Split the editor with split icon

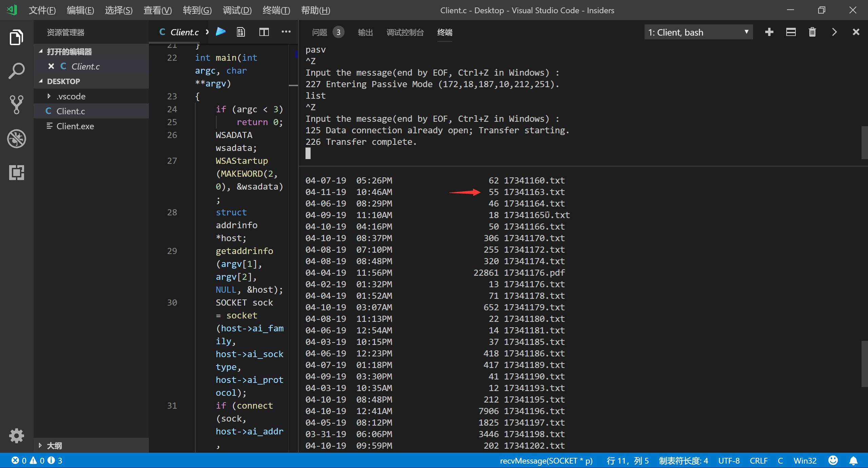click(264, 32)
